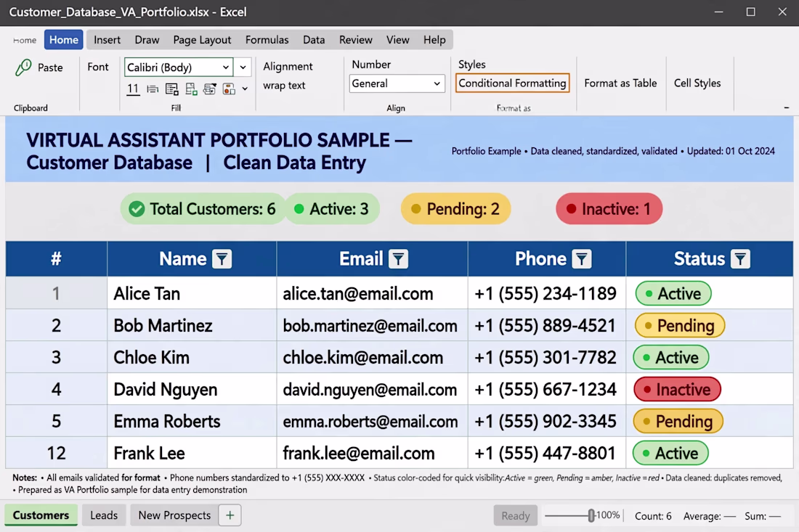Click the Pending status pill in Emma Roberts' row

pos(678,422)
